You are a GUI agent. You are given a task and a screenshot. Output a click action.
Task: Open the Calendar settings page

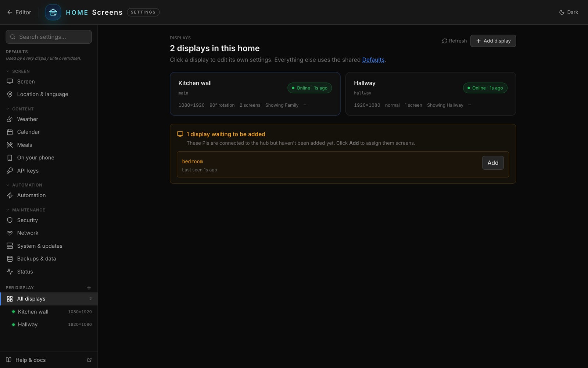[49, 132]
